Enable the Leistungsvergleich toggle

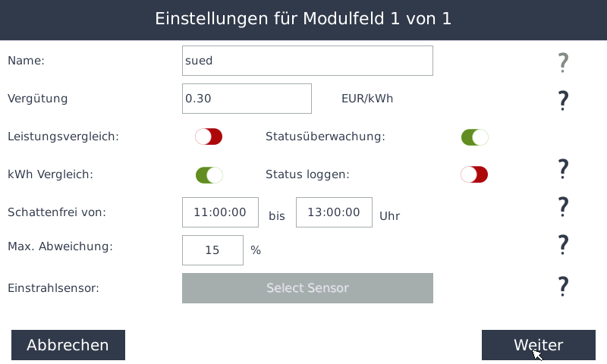coord(209,136)
